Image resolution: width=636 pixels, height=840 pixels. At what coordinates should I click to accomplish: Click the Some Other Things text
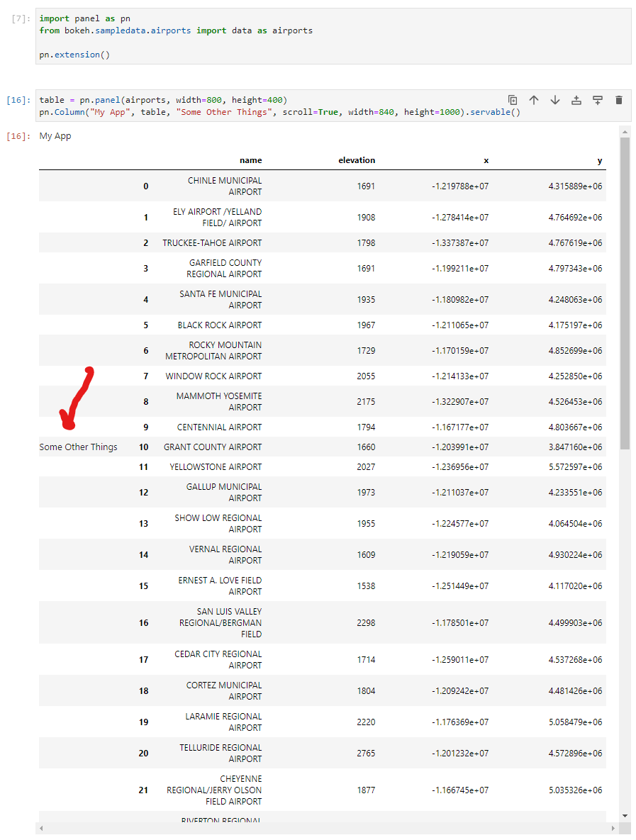coord(78,447)
